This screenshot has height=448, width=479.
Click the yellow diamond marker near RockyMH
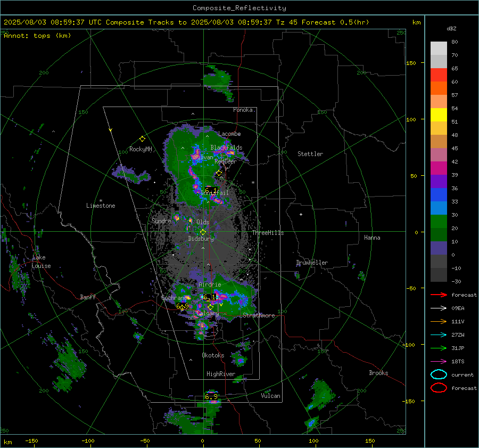(142, 139)
